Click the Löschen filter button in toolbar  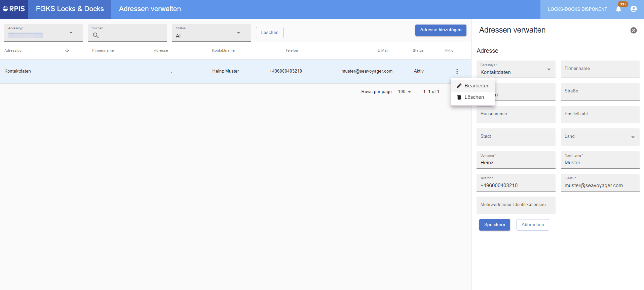point(270,33)
